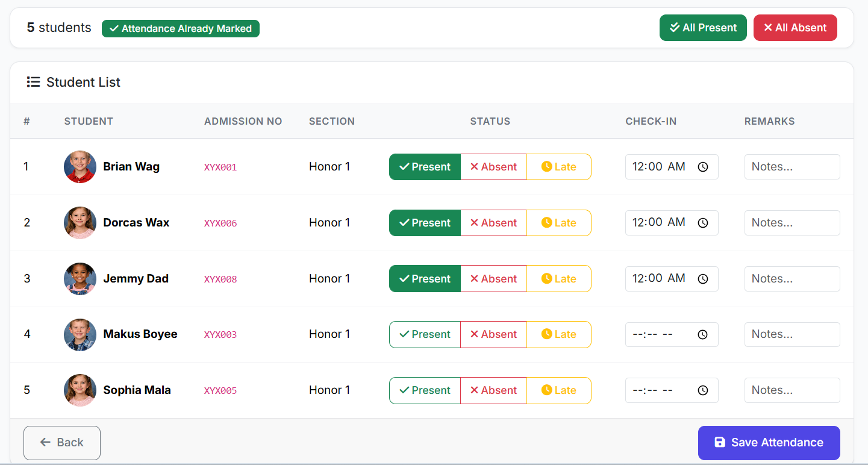This screenshot has height=465, width=868.
Task: Open check-in clock icon for Jemmy Dad
Action: pyautogui.click(x=702, y=279)
